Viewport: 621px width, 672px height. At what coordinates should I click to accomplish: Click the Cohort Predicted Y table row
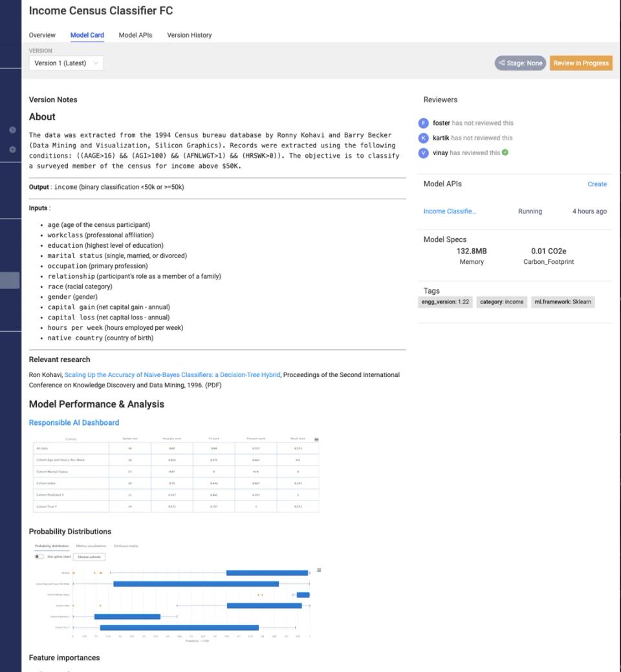tap(176, 495)
